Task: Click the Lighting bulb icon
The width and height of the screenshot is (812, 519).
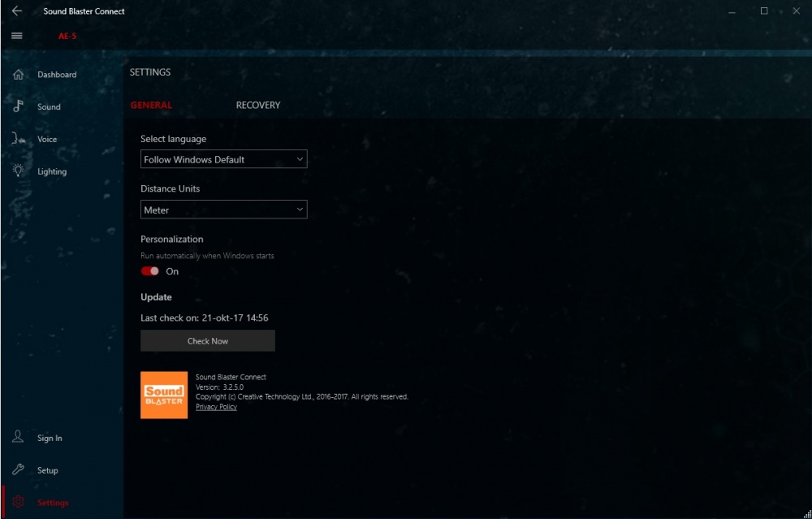Action: [x=18, y=171]
